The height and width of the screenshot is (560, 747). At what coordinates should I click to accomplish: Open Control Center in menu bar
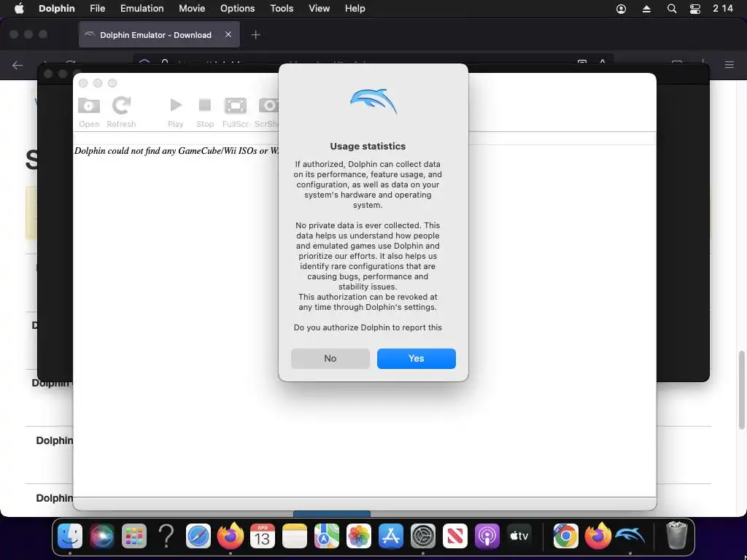[x=695, y=9]
